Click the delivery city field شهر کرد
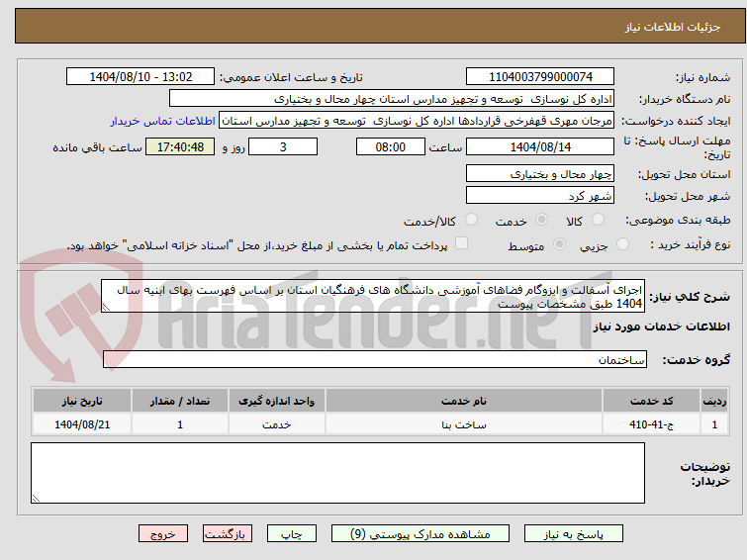Screen dimensions: 747x560 click(540, 195)
